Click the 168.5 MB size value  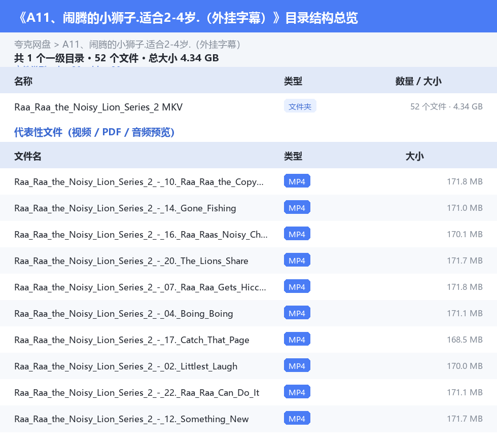point(465,340)
